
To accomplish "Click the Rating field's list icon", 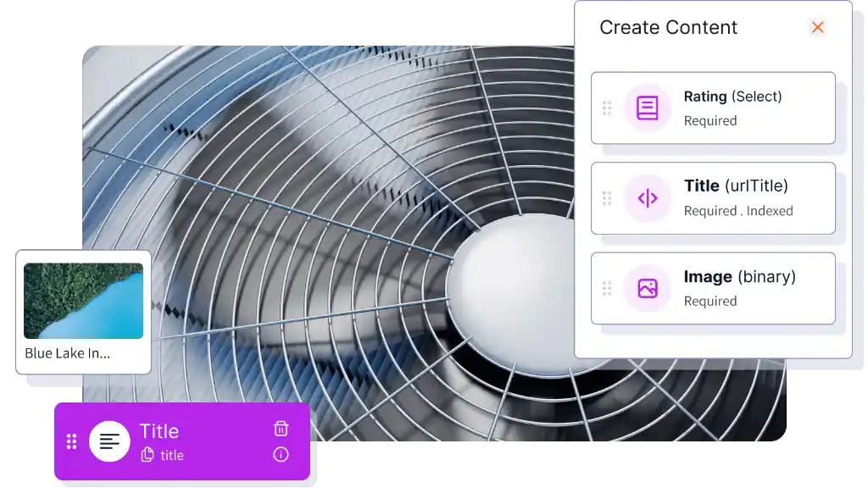I will (x=648, y=108).
